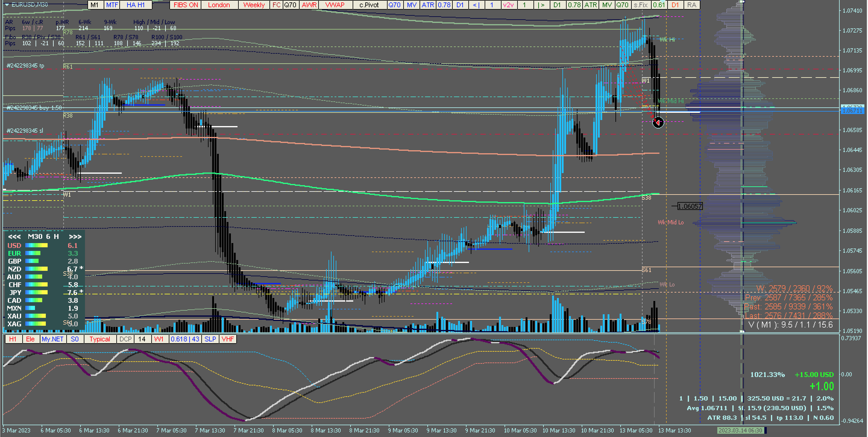Screen dimensions: 868x437
Task: Toggle the AWR indicator button
Action: point(309,5)
